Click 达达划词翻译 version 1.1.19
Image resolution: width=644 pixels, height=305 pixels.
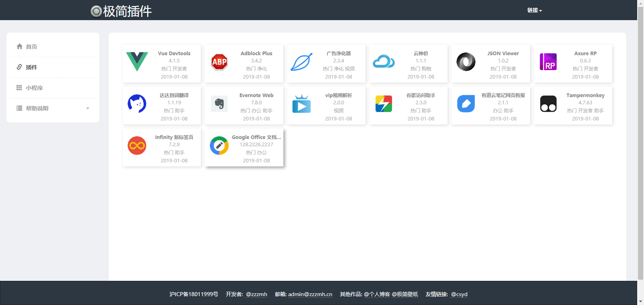click(174, 103)
